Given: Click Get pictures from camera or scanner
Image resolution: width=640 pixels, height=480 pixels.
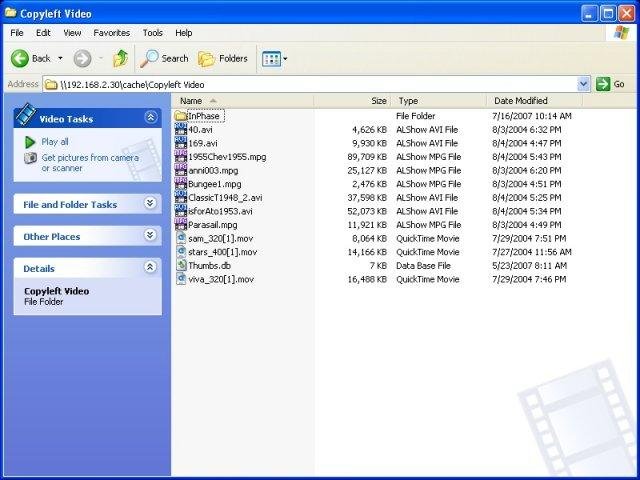Looking at the screenshot, I should pyautogui.click(x=90, y=163).
